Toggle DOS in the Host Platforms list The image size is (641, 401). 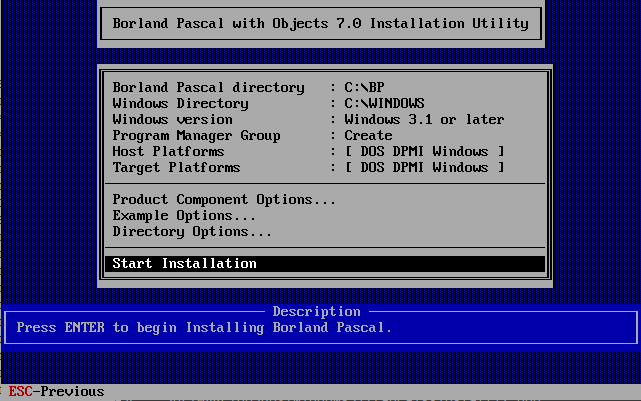372,152
